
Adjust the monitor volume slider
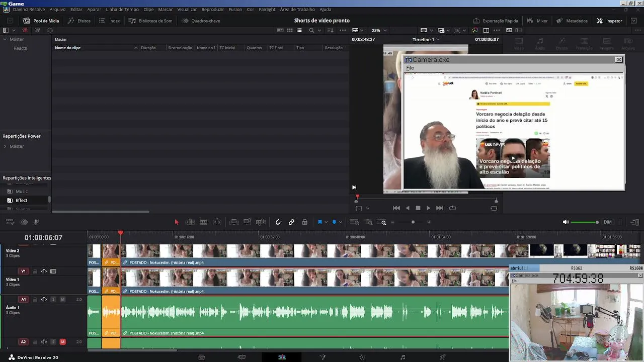pos(584,222)
